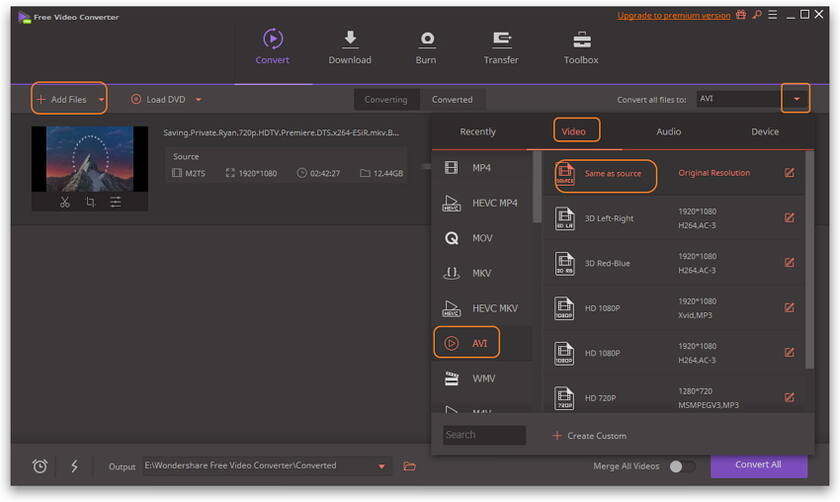Open the effects settings icon under thumbnail
This screenshot has width=840, height=502.
pyautogui.click(x=116, y=202)
